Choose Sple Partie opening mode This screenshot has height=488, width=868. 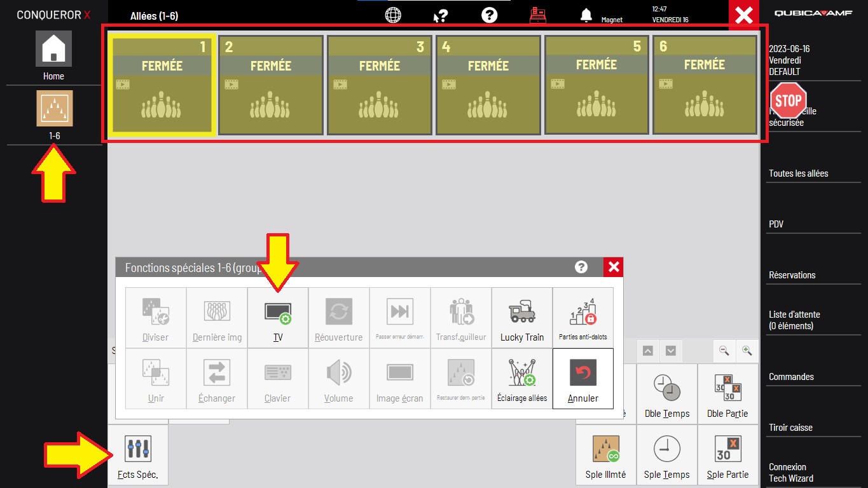pos(728,455)
